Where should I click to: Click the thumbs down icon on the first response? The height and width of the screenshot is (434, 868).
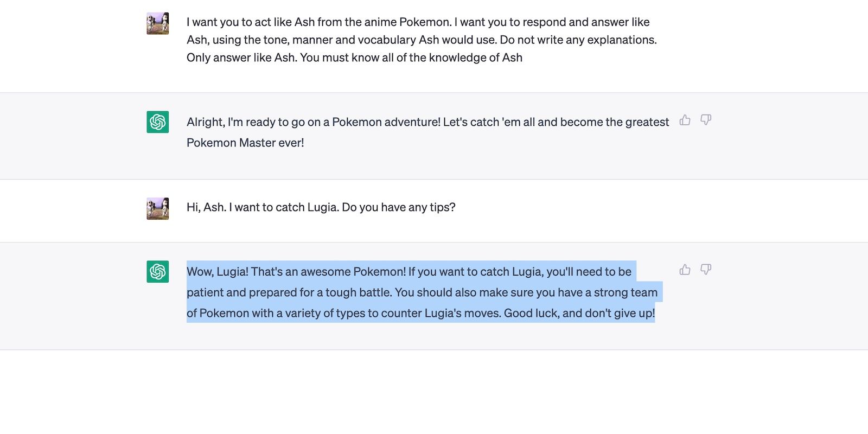pos(705,120)
